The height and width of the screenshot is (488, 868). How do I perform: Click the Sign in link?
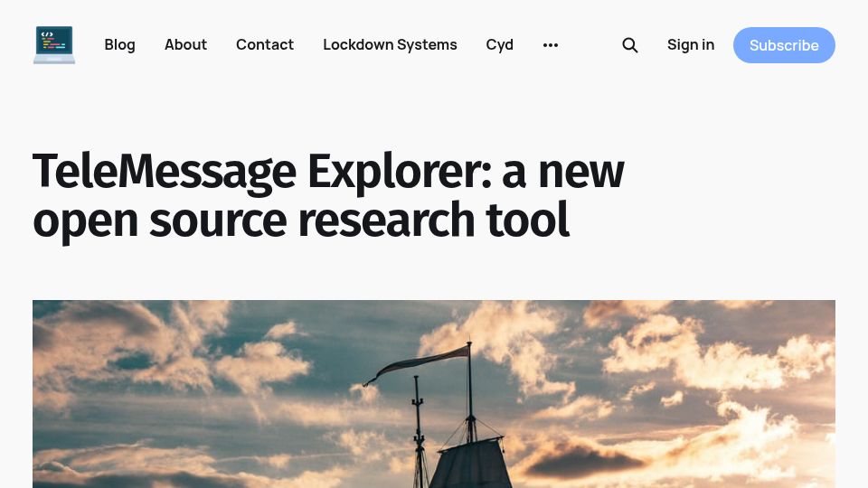point(690,45)
